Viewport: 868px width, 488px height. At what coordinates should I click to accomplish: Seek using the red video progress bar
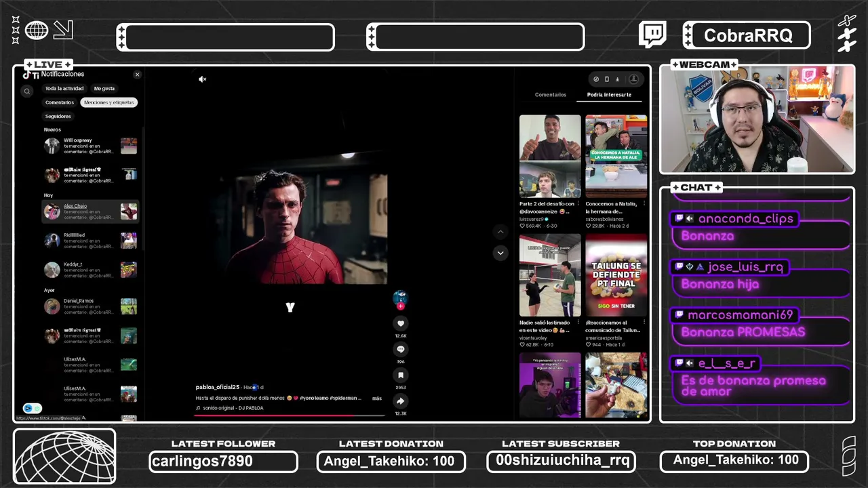[x=290, y=415]
